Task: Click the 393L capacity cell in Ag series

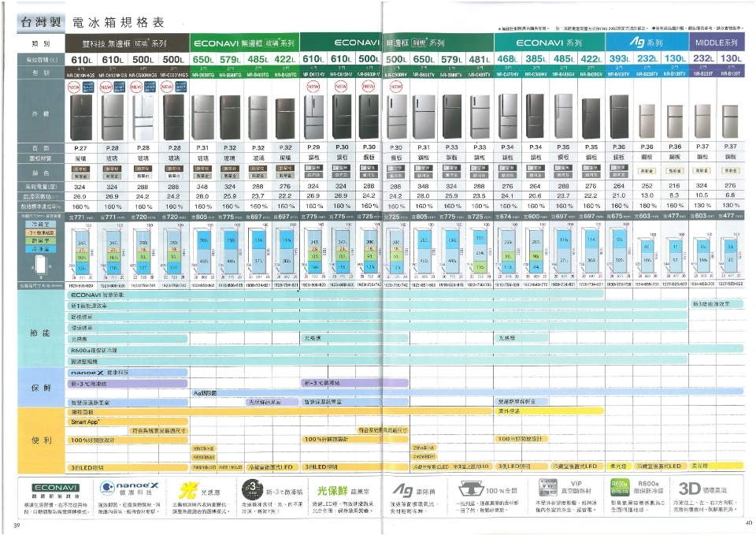Action: [x=621, y=59]
